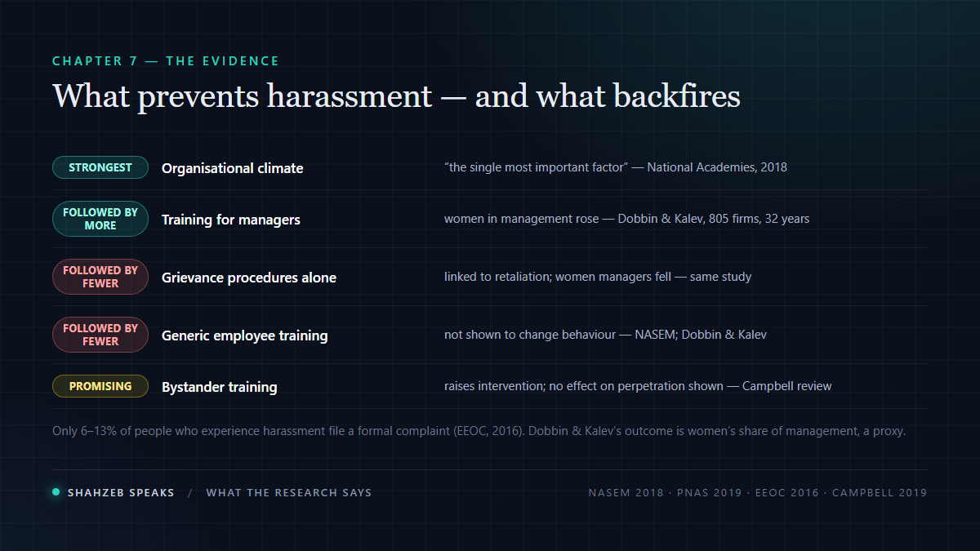Click the 'SHAHZEB SPEAKS' footer label
This screenshot has height=551, width=980.
point(121,493)
